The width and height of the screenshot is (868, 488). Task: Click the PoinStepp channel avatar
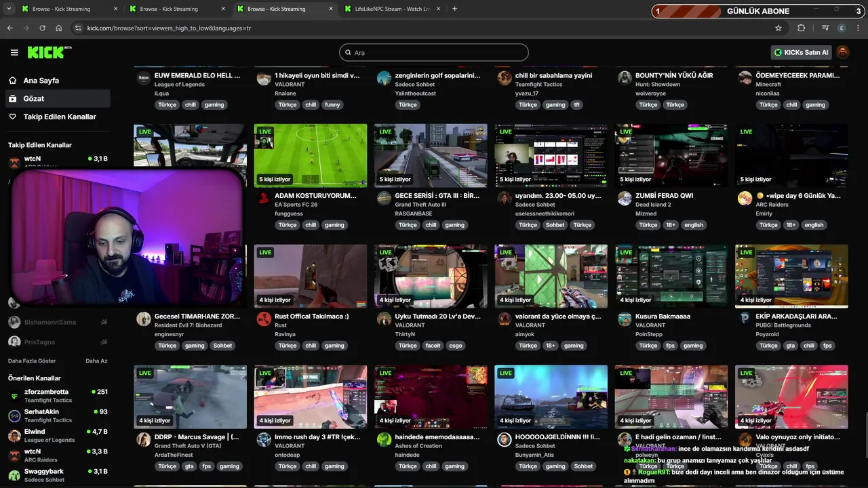[x=625, y=319]
